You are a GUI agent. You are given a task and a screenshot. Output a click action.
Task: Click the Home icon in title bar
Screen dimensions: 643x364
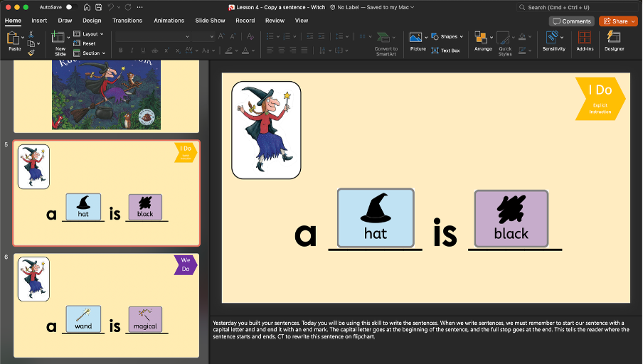pos(87,7)
